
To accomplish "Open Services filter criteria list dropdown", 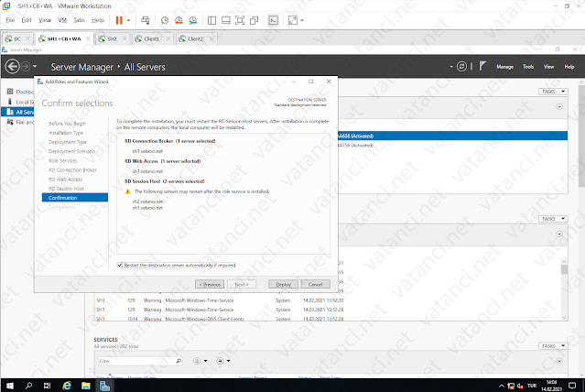I will click(x=200, y=361).
